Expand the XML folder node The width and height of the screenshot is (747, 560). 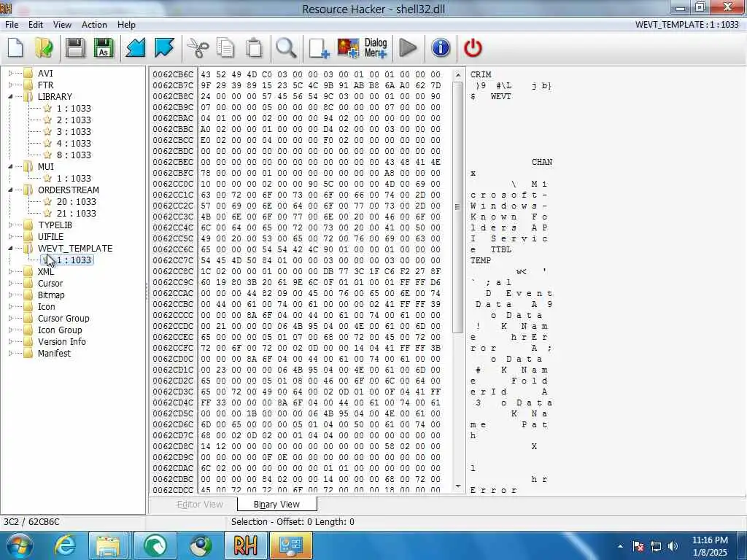10,271
